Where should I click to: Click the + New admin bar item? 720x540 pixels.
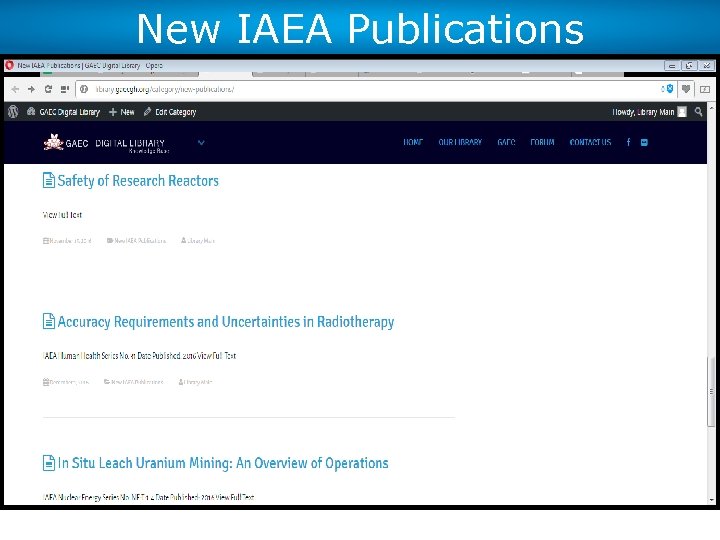click(x=122, y=112)
